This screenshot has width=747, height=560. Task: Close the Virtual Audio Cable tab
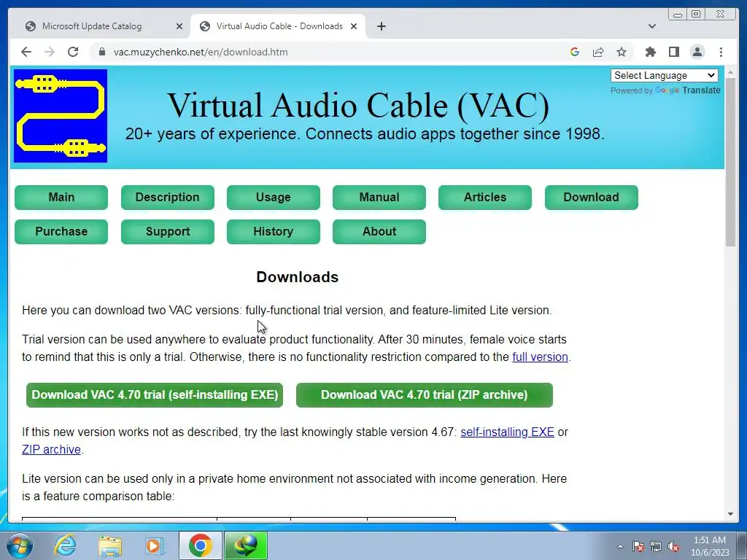354,26
